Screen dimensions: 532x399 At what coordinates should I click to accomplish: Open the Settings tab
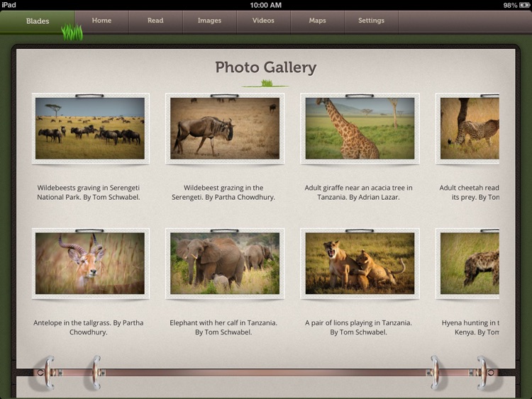point(371,21)
